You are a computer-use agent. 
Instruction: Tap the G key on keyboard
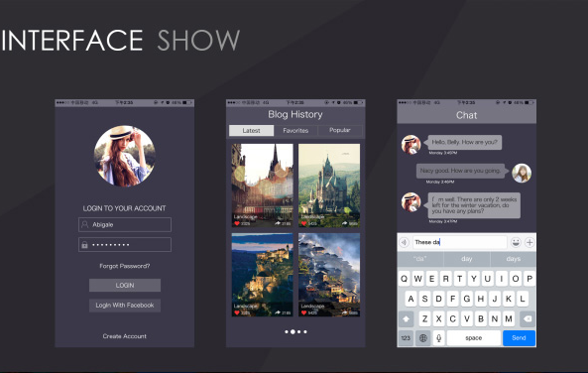click(467, 299)
